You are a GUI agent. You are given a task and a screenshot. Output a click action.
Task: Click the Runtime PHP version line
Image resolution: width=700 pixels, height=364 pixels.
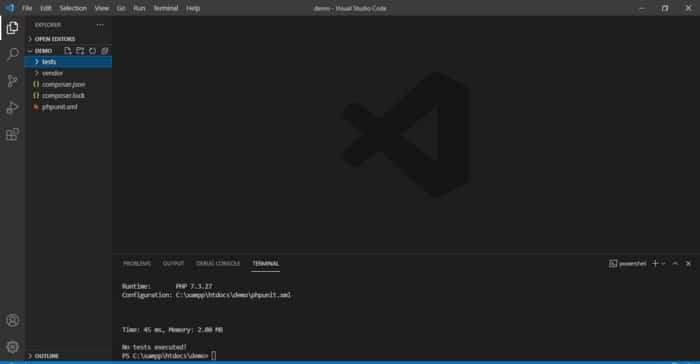pyautogui.click(x=167, y=286)
